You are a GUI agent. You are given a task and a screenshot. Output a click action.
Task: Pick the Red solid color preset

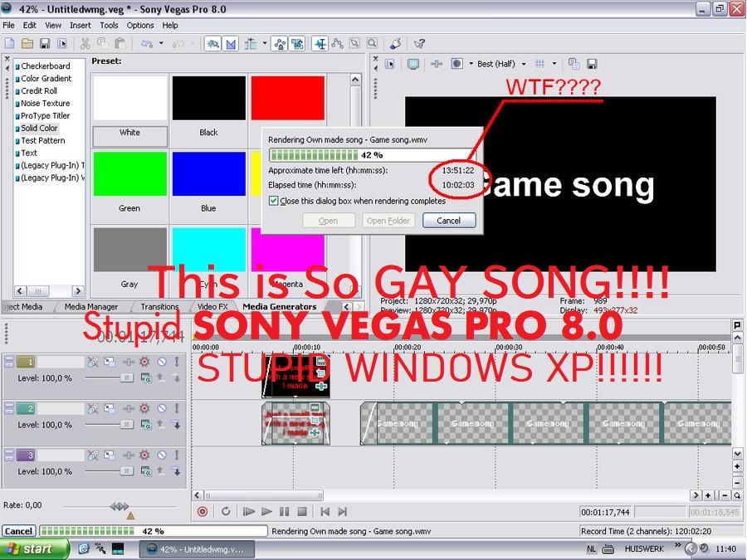pyautogui.click(x=288, y=98)
